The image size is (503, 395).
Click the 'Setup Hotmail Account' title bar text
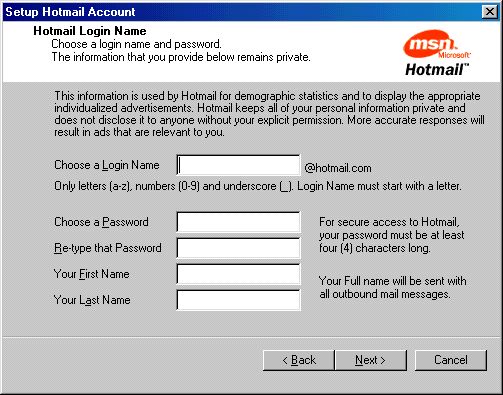coord(70,12)
